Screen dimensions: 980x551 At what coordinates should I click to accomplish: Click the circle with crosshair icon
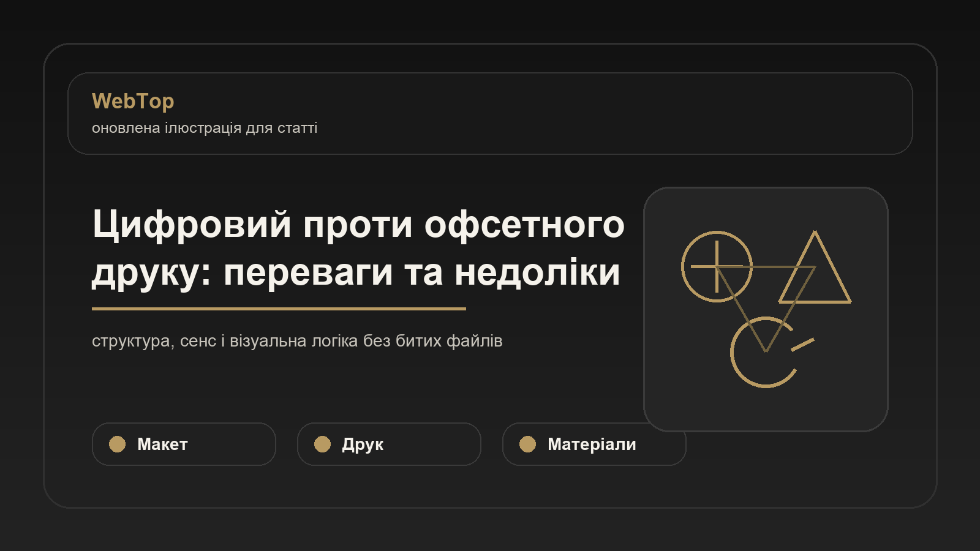click(x=717, y=266)
